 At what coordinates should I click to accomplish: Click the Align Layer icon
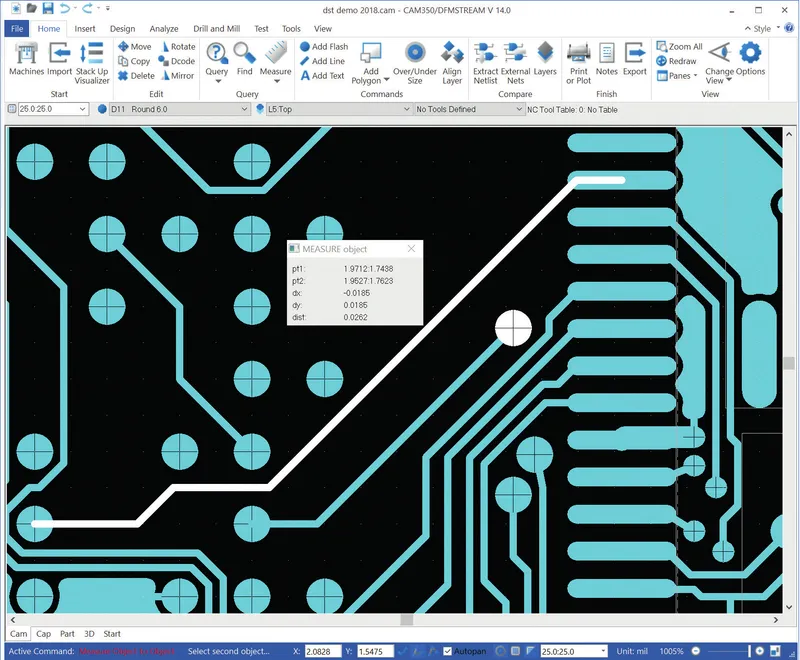[452, 63]
